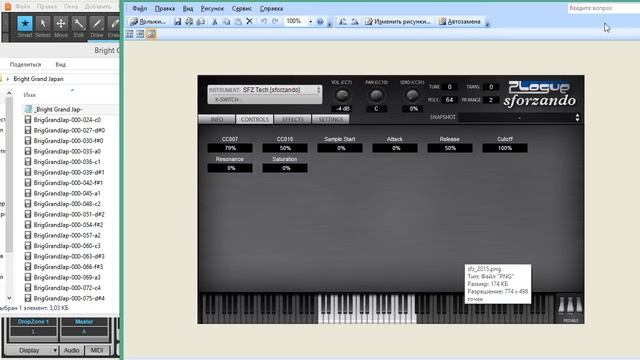Open the Вид menu in picture manager

tap(188, 9)
